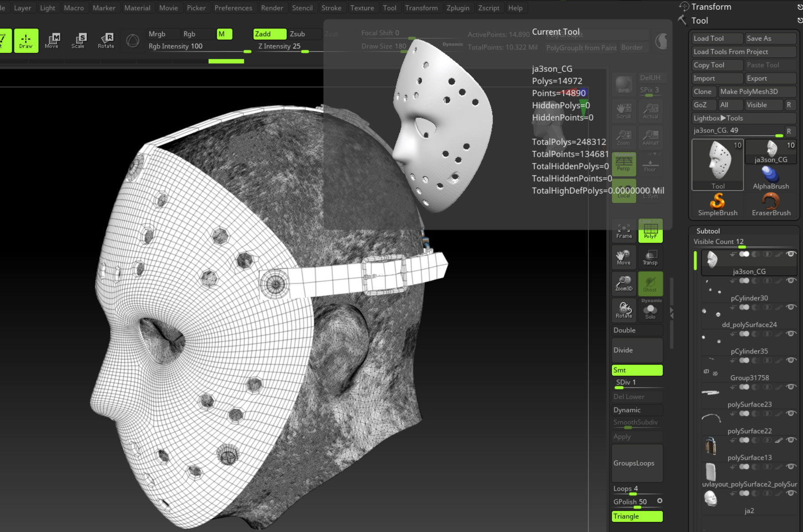
Task: Select the EraserBrush tool icon
Action: tap(771, 205)
